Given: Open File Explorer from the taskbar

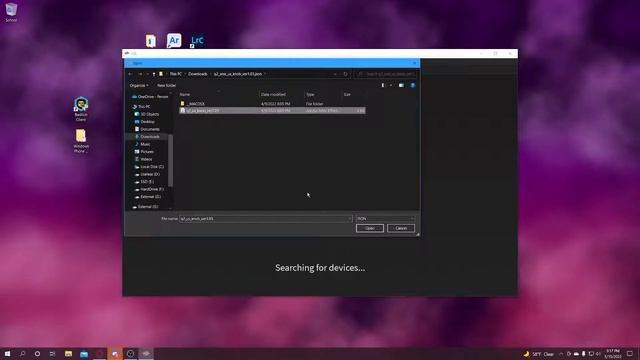Looking at the screenshot, I should tap(68, 353).
